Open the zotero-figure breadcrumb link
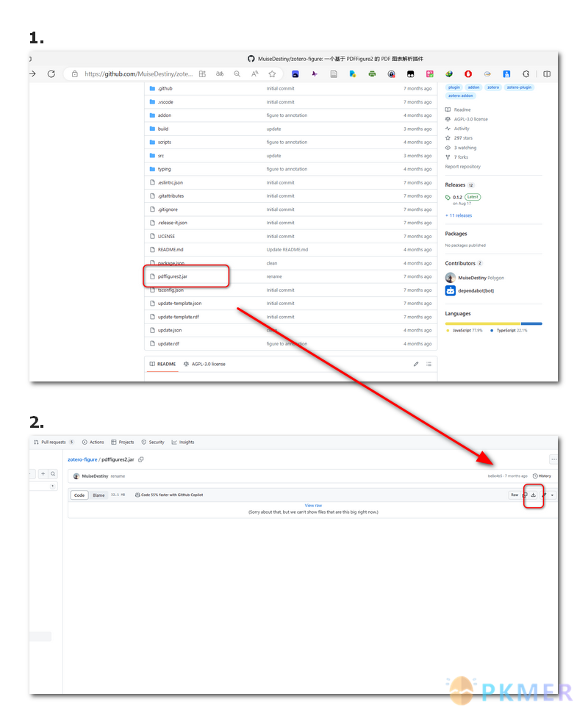Viewport: 588px width, 724px height. coord(82,459)
